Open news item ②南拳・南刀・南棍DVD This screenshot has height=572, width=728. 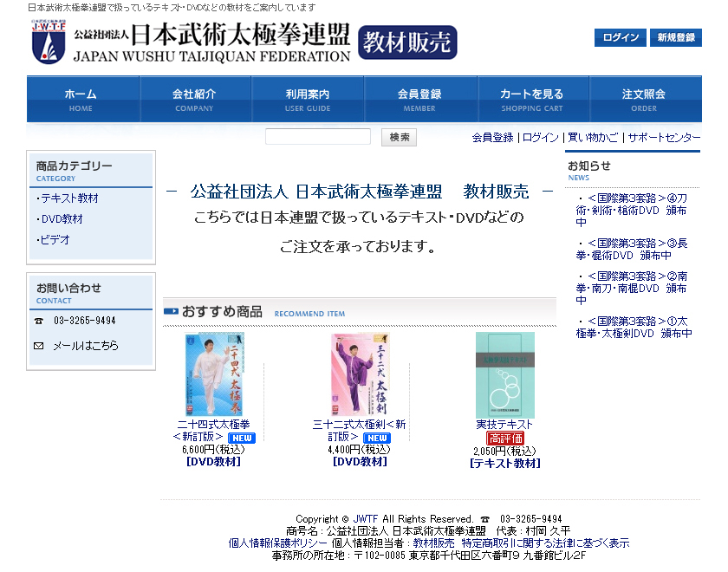(x=632, y=289)
